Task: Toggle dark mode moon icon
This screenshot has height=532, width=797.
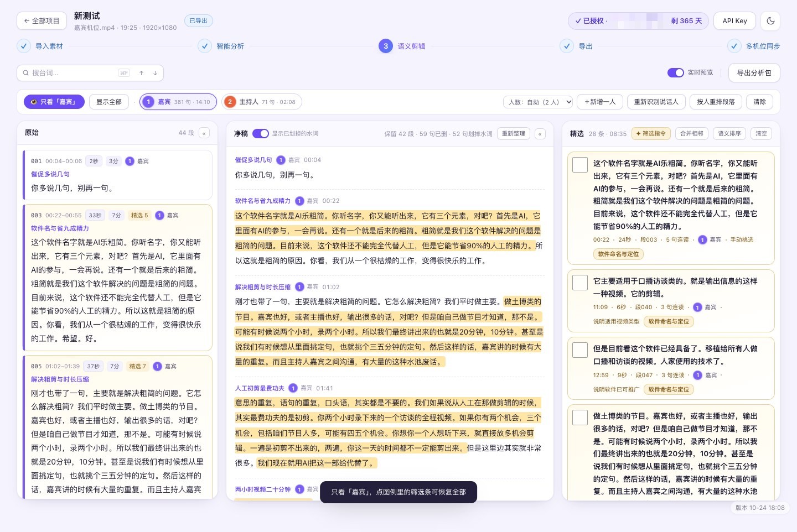Action: (770, 21)
